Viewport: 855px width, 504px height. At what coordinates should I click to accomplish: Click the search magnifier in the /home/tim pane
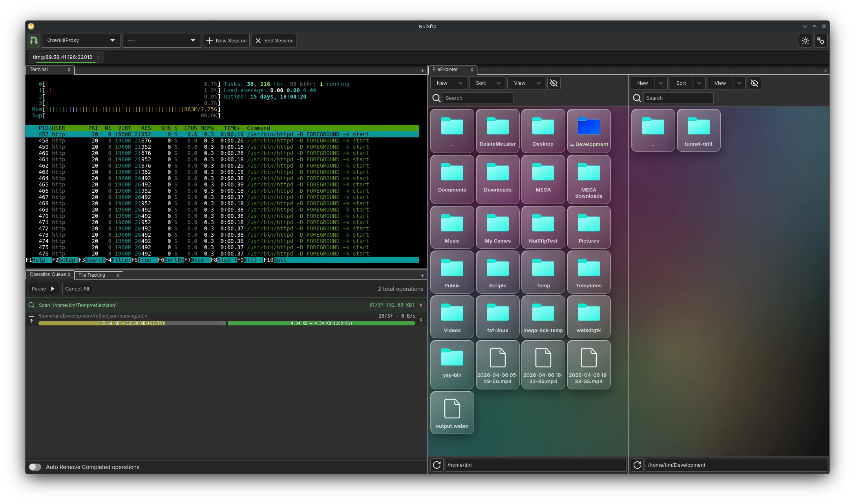tap(436, 98)
